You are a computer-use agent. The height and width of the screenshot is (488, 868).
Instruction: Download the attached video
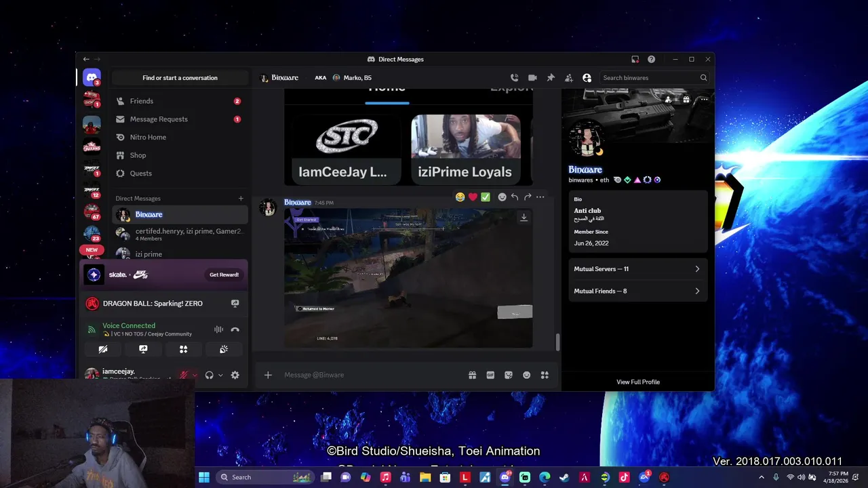524,218
